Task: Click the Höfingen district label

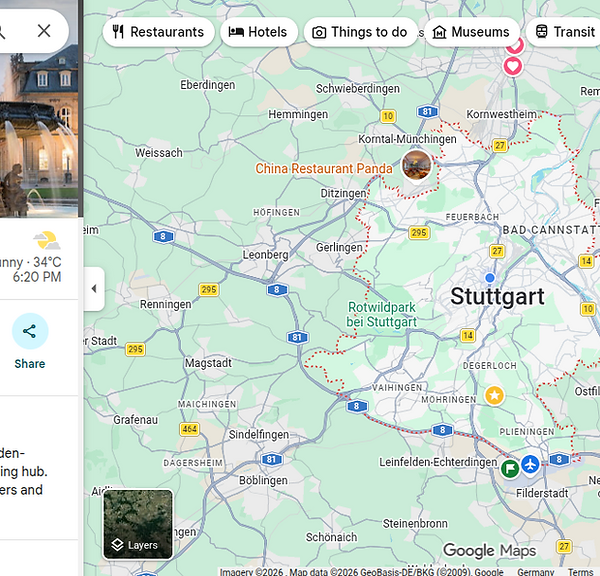Action: click(x=276, y=212)
